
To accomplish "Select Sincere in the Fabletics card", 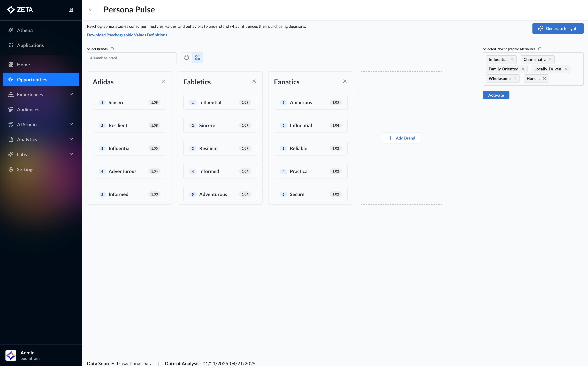I will 220,125.
